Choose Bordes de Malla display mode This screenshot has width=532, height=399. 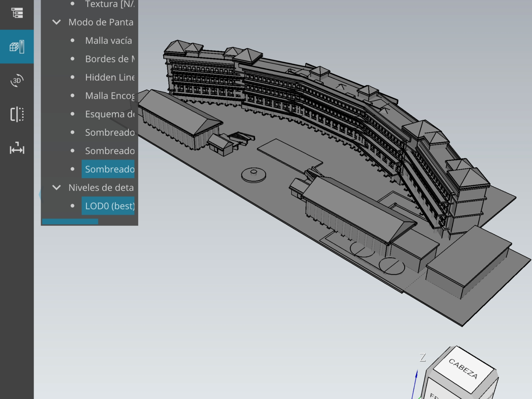110,59
